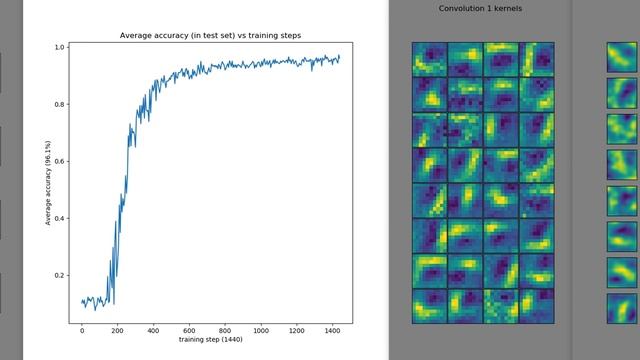Click the x-axis tick label 0
This screenshot has height=360, width=640.
click(82, 331)
